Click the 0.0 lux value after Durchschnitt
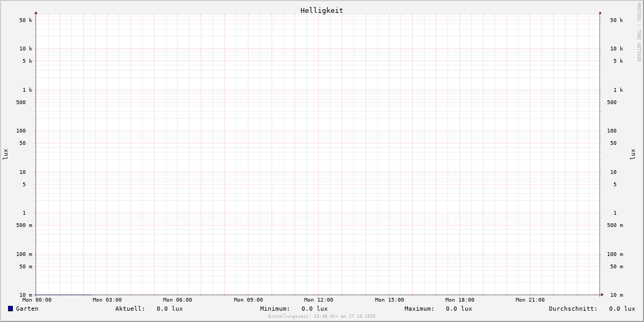The width and height of the screenshot is (644, 322). click(x=622, y=309)
